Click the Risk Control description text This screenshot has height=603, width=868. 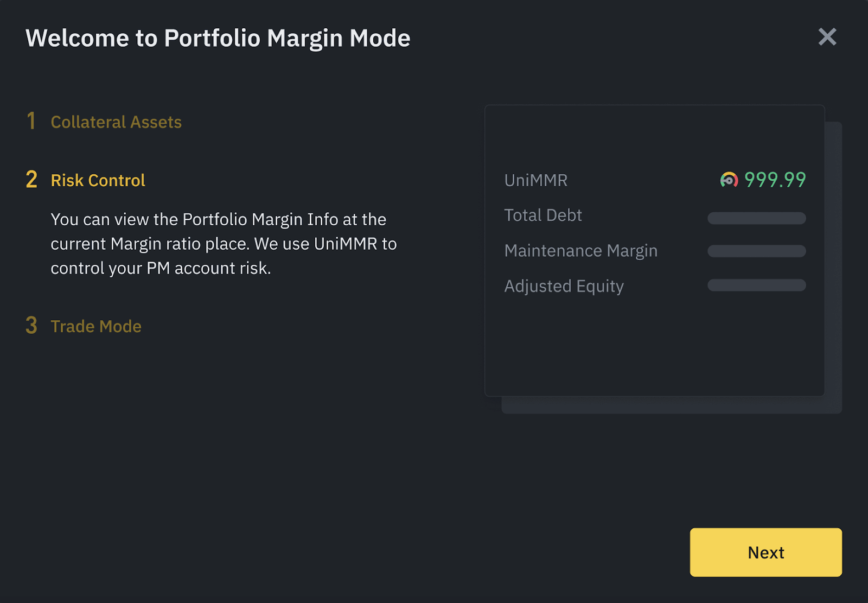click(x=224, y=244)
